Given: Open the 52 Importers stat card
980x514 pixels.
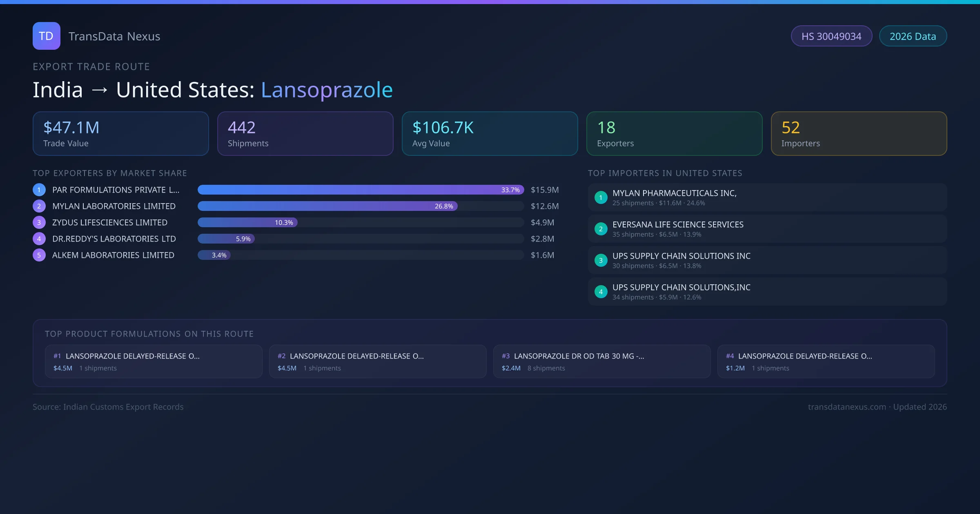Looking at the screenshot, I should tap(859, 133).
